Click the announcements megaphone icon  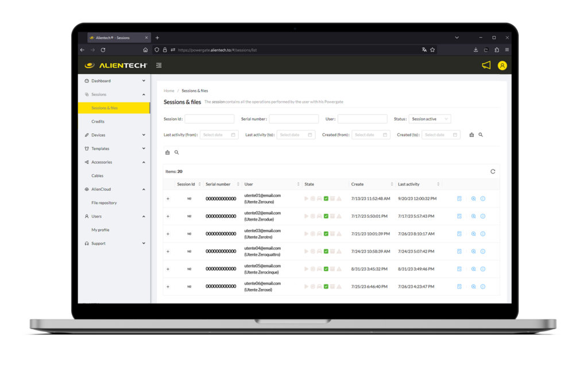coord(486,66)
